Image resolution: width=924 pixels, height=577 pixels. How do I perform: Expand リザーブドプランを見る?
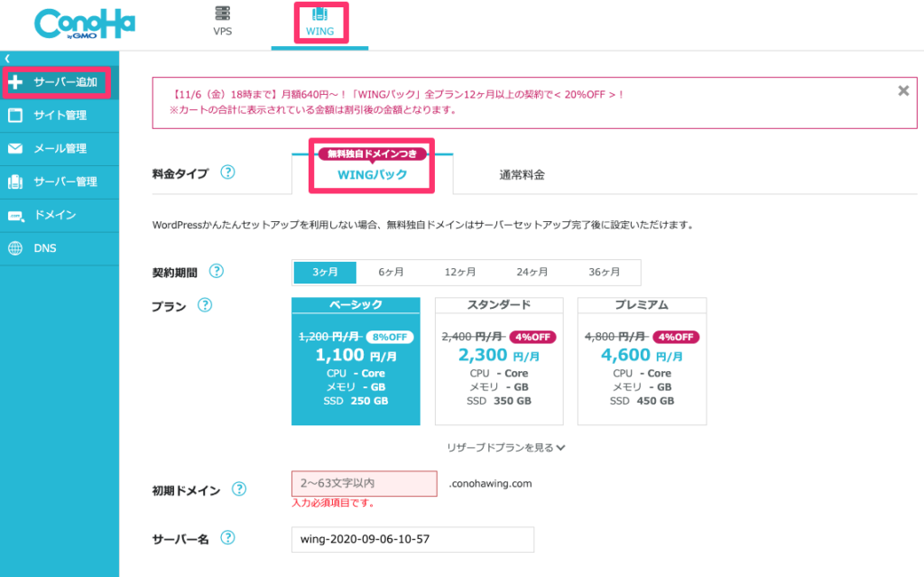[x=505, y=448]
